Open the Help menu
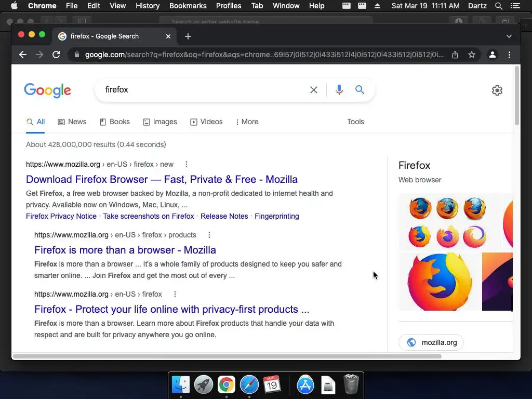The width and height of the screenshot is (532, 399). [316, 6]
